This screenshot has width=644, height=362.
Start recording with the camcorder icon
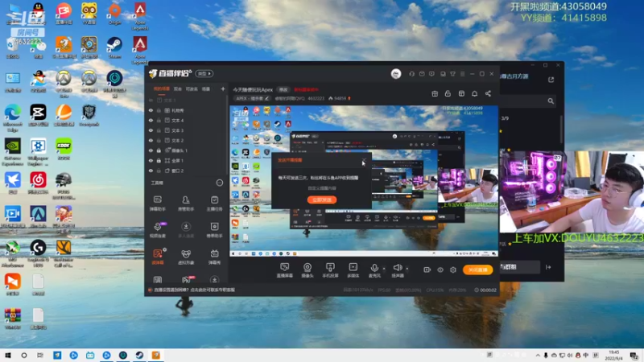[x=427, y=269]
